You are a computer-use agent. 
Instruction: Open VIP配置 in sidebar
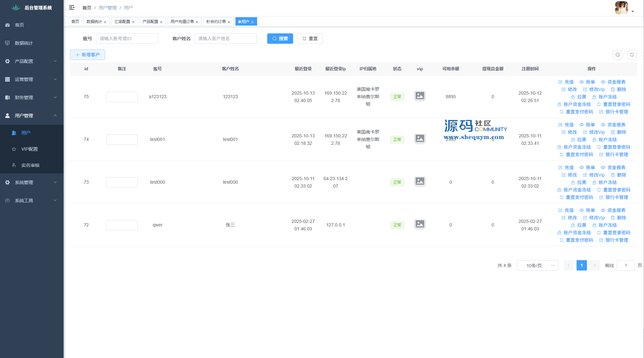pos(30,149)
